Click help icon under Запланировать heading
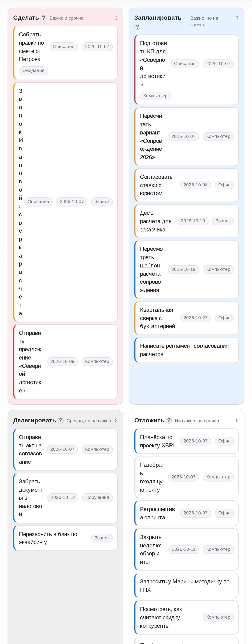Viewport: 252px width, 644px height. tap(137, 27)
